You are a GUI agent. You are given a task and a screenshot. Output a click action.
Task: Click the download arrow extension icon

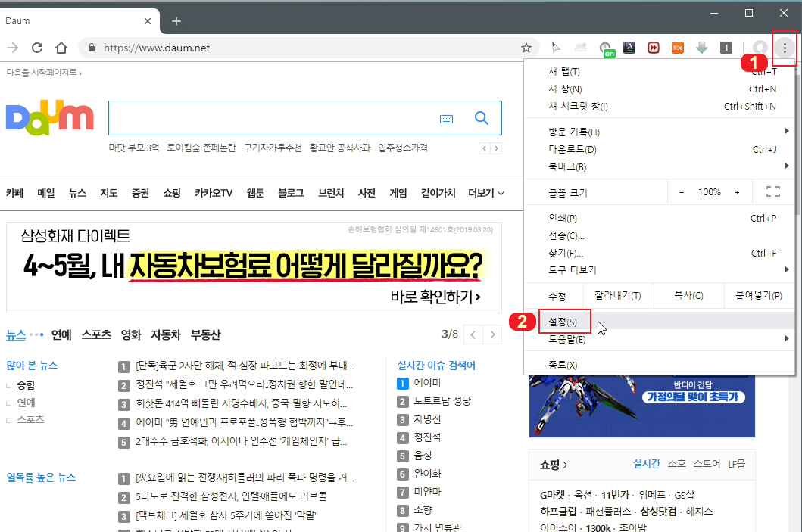tap(702, 48)
